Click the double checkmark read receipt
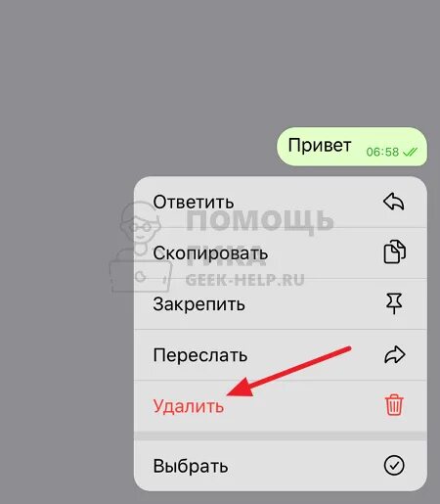The image size is (440, 504). 410,152
